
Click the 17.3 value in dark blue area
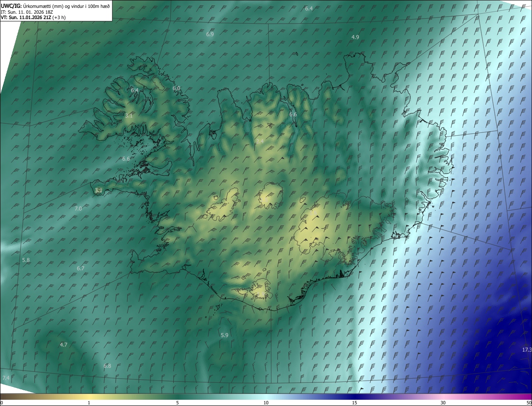point(527,350)
